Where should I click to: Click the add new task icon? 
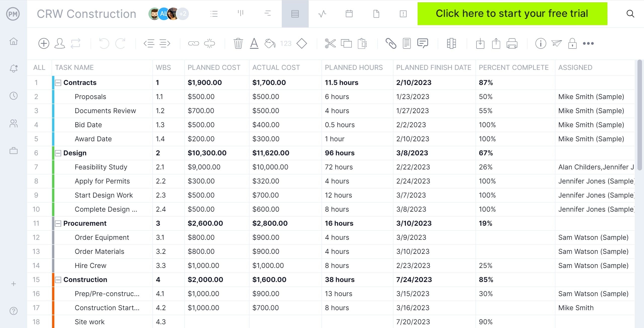[x=43, y=43]
